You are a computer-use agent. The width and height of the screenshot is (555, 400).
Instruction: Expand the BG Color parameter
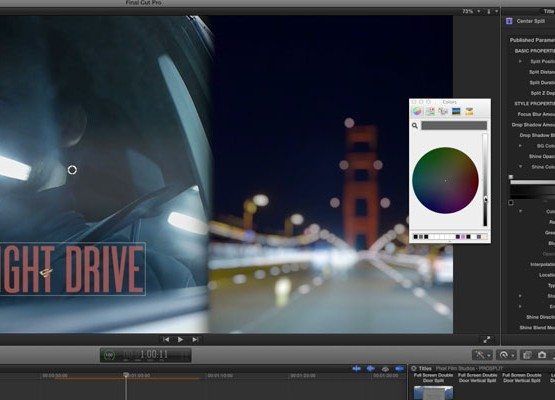pos(520,146)
